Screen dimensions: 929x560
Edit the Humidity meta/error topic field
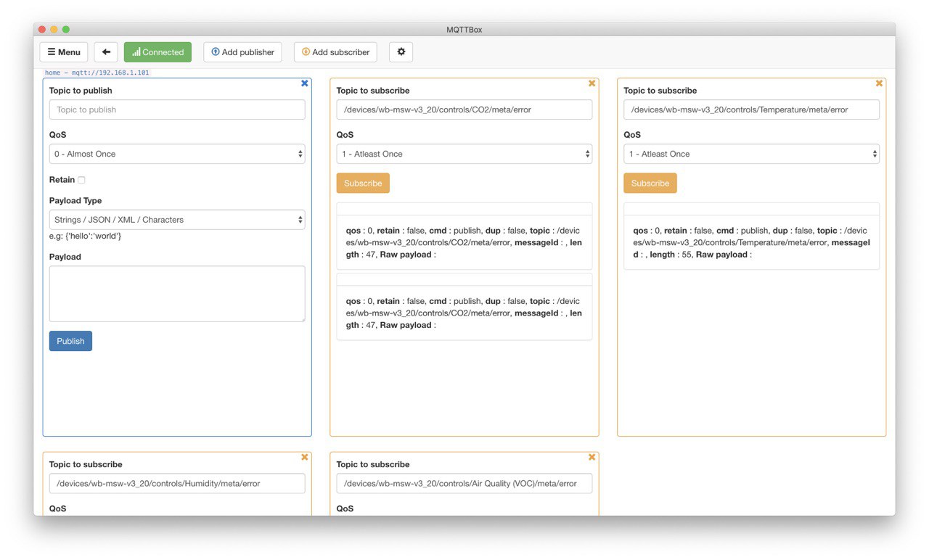177,483
